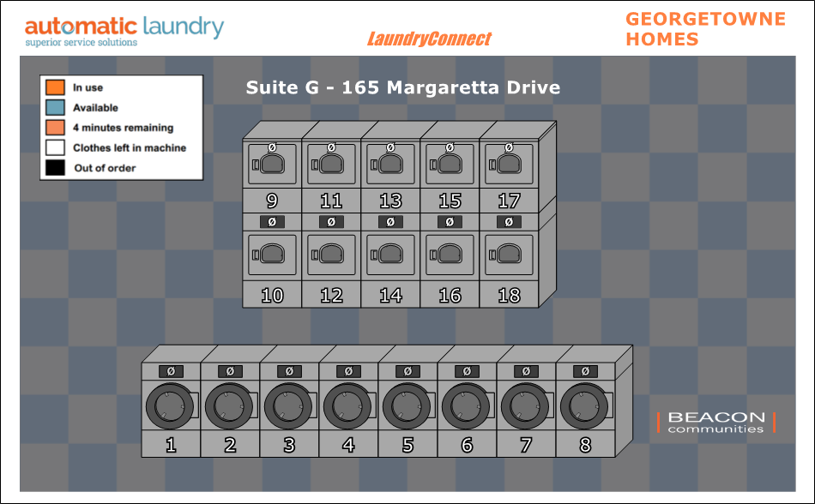815x504 pixels.
Task: Click dryer 12 timer display
Action: (331, 222)
